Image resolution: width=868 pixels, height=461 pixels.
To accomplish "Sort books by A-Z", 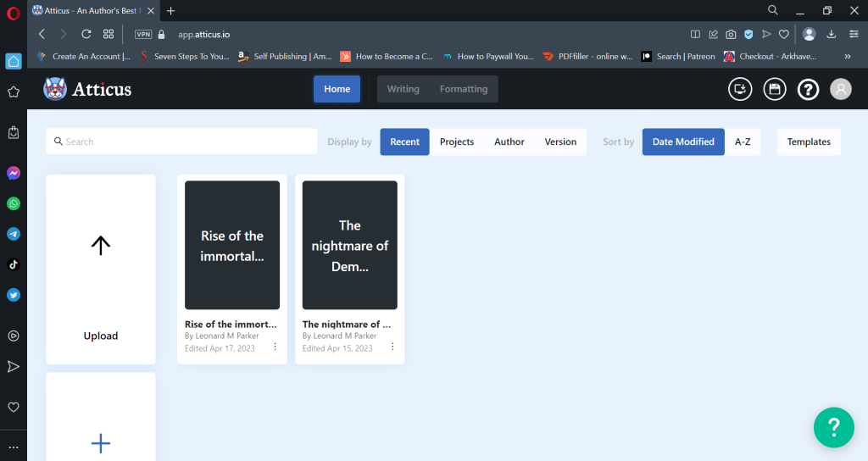I will [742, 142].
